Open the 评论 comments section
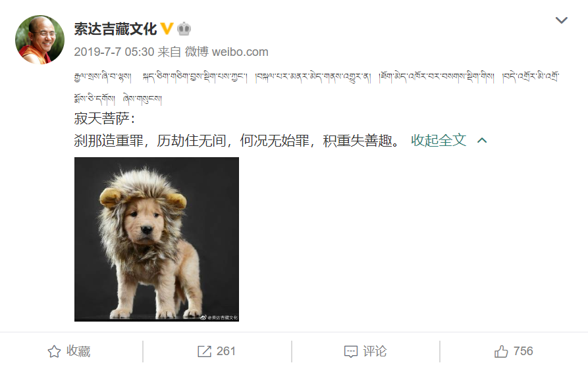This screenshot has height=365, width=588. 375,351
